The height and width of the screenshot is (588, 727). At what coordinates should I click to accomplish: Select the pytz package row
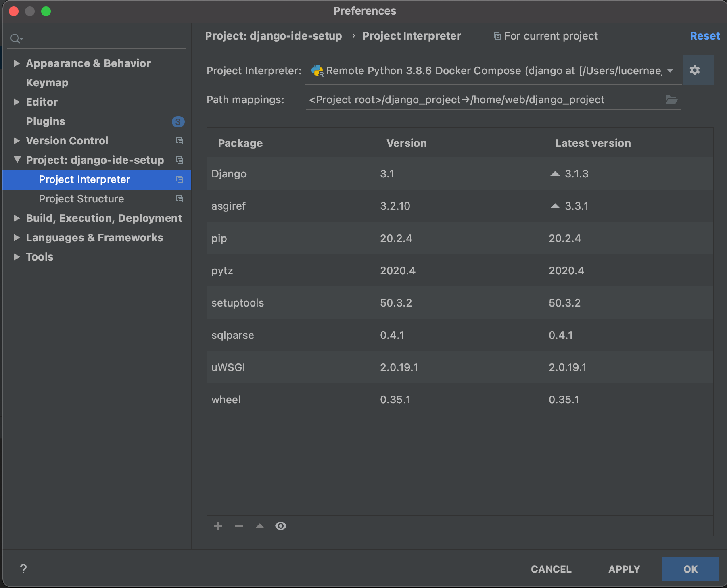coord(460,271)
